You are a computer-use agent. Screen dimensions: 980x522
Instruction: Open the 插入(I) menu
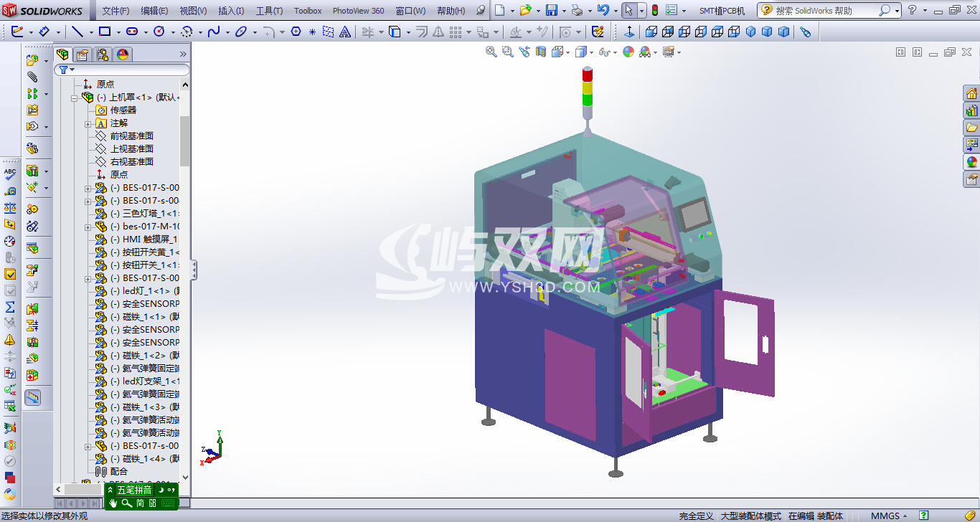point(231,11)
